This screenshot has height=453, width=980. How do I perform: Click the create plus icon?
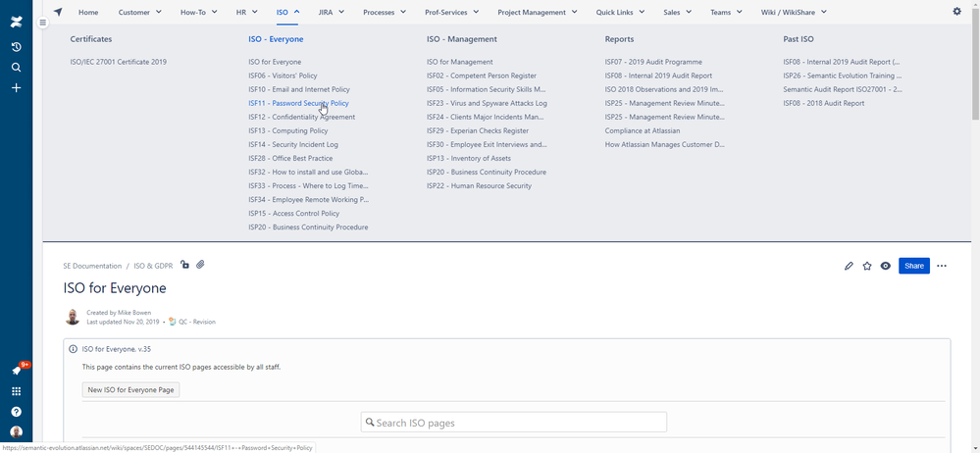(x=17, y=88)
